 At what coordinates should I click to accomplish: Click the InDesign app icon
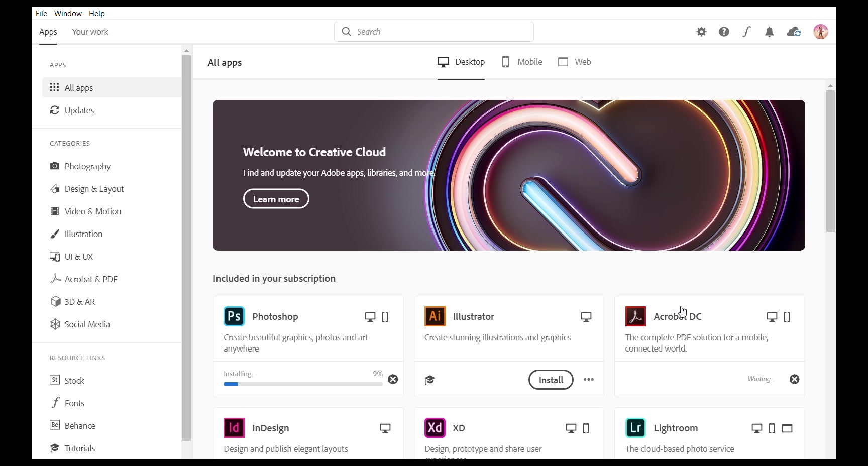pyautogui.click(x=234, y=428)
